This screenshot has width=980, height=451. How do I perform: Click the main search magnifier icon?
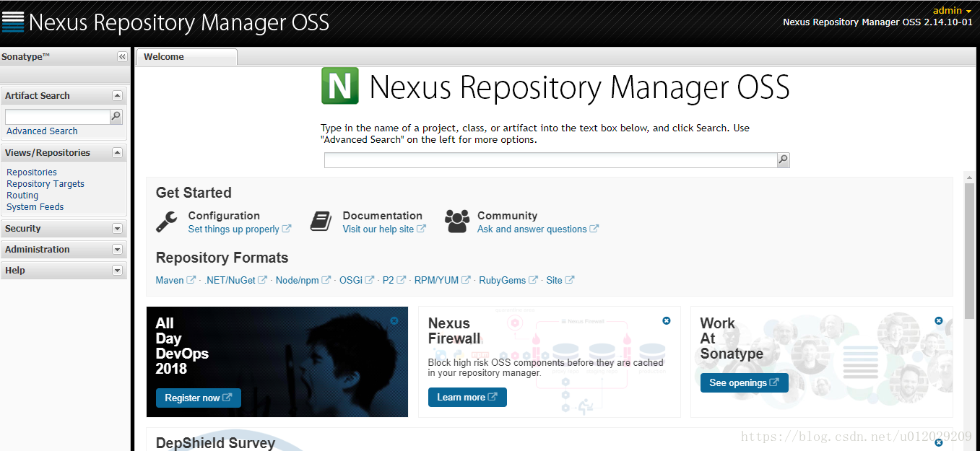pos(783,160)
